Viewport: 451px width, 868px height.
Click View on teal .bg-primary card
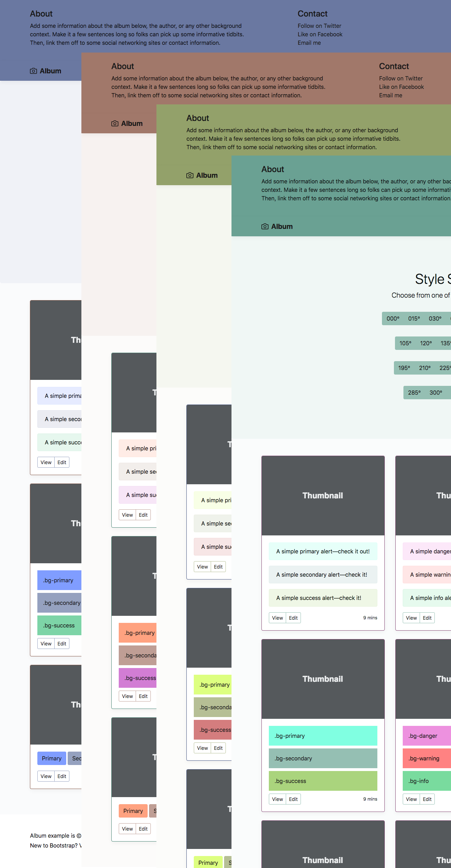coord(277,799)
